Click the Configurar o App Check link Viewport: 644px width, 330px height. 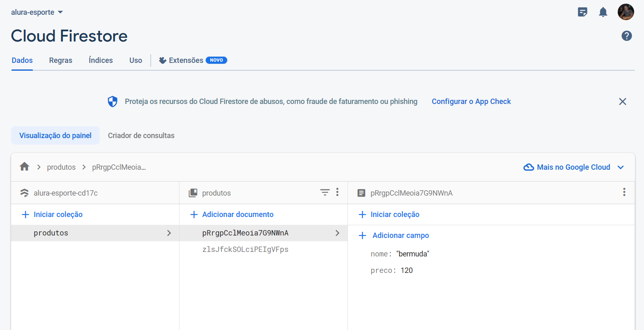click(471, 102)
